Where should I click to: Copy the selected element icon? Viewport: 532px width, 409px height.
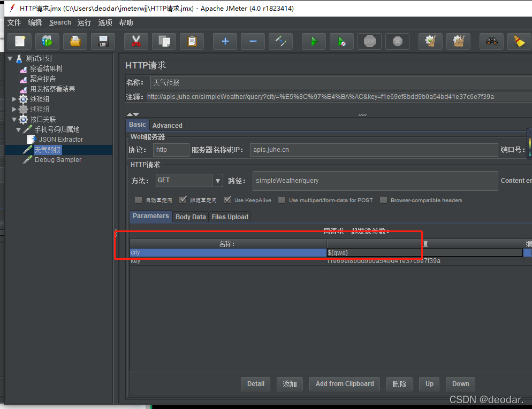[x=164, y=41]
